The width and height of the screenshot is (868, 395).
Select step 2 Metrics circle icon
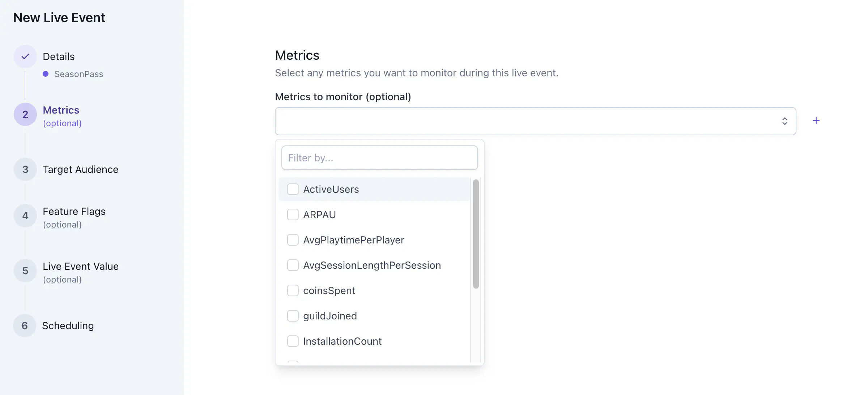[x=25, y=114]
